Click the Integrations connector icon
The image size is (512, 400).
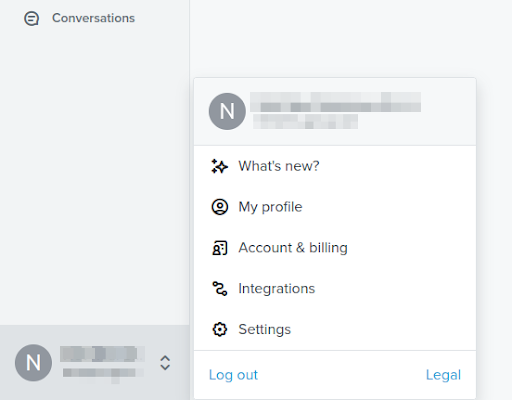pyautogui.click(x=220, y=288)
